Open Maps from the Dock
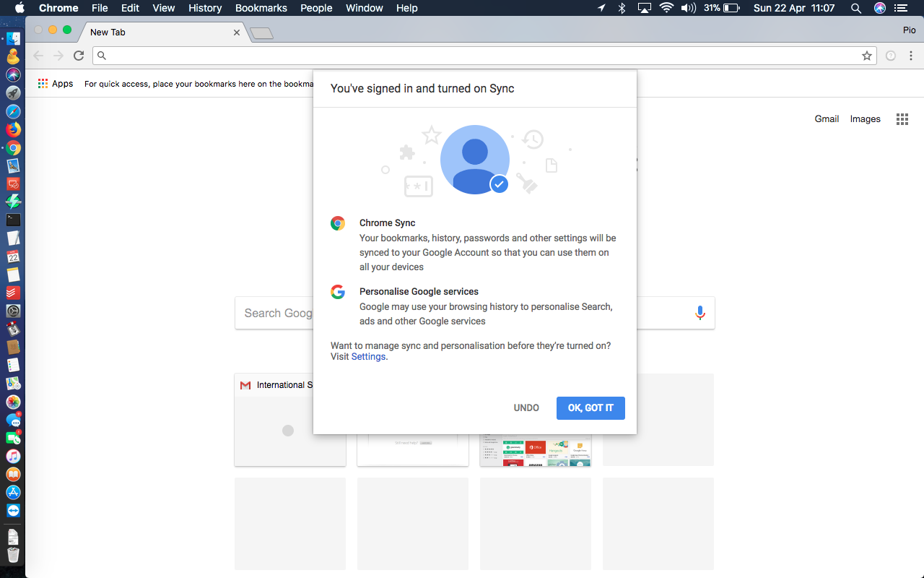 13,384
